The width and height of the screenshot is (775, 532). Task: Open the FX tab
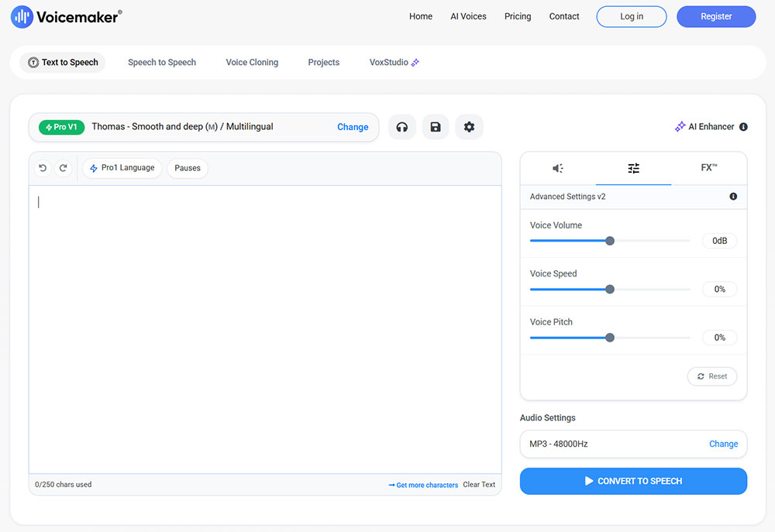coord(709,168)
